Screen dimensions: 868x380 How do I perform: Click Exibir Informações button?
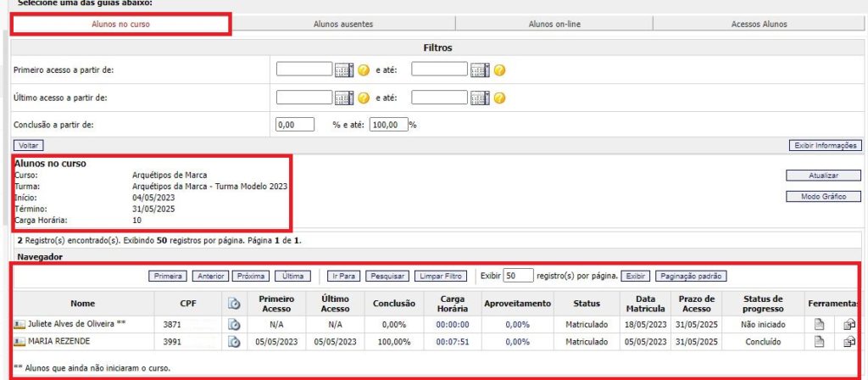click(826, 146)
